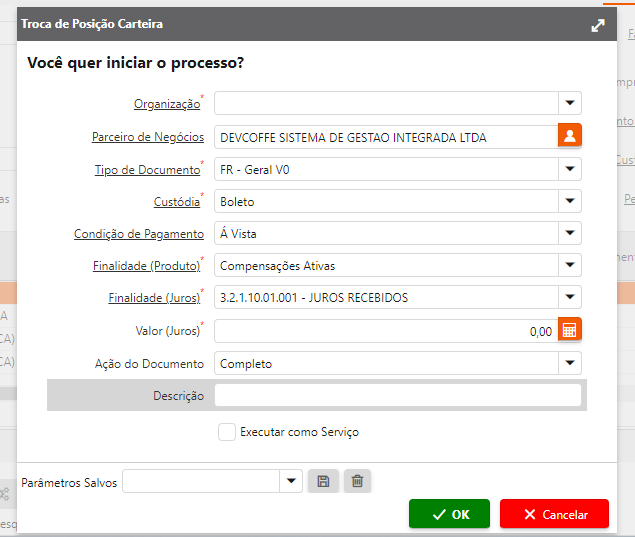Image resolution: width=635 pixels, height=537 pixels.
Task: Click the Descrição text field
Action: click(397, 396)
